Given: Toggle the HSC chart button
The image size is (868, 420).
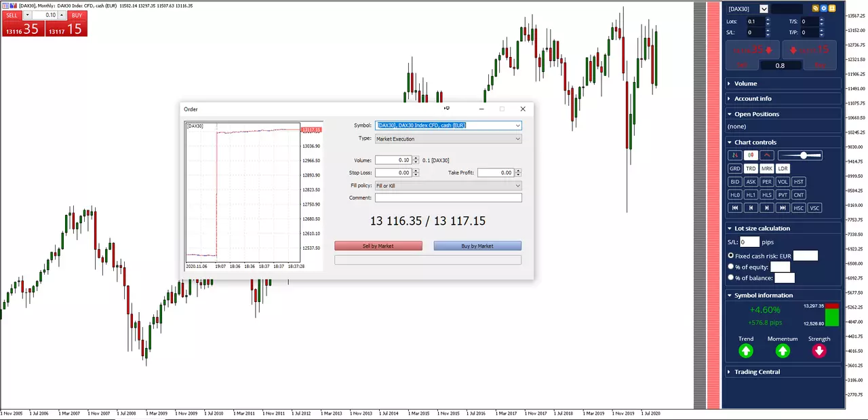Looking at the screenshot, I should pos(799,208).
